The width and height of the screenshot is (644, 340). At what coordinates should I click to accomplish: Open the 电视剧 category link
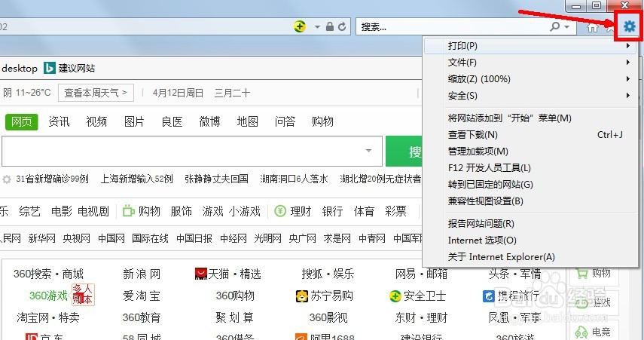tap(93, 211)
